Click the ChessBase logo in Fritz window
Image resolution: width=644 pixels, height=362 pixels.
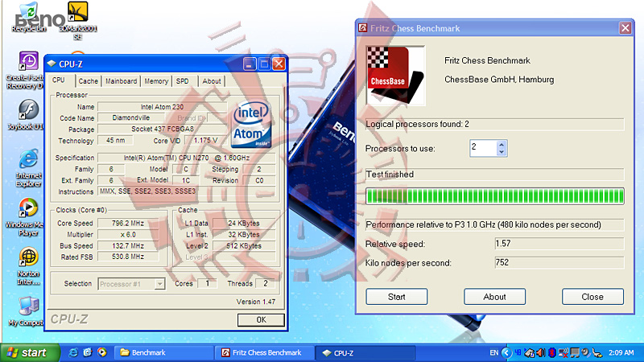click(x=395, y=76)
